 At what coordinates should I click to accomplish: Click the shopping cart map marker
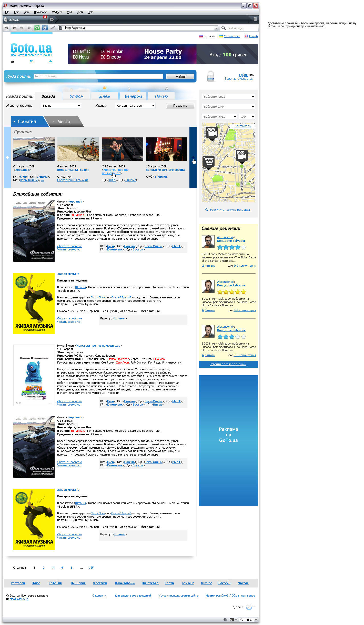(209, 163)
